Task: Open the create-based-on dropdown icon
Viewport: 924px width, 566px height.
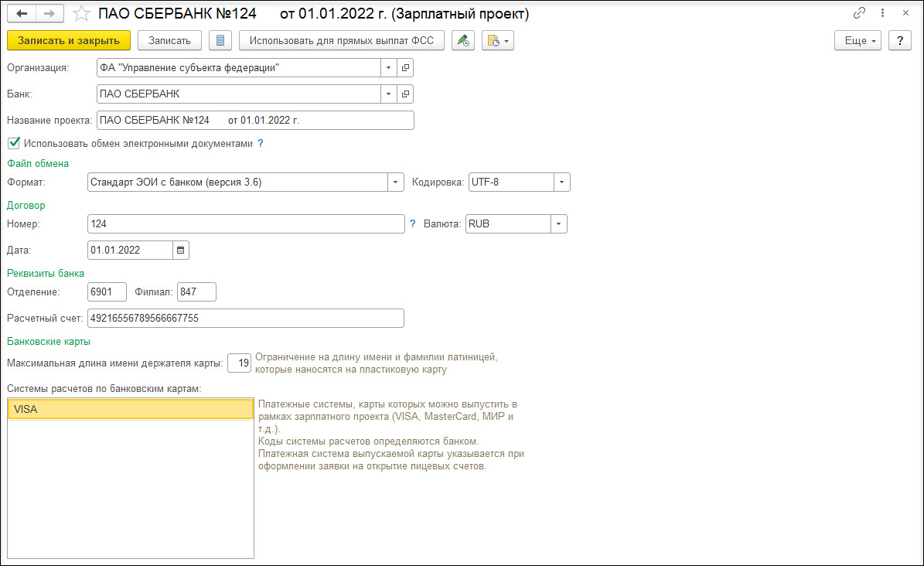Action: [498, 41]
